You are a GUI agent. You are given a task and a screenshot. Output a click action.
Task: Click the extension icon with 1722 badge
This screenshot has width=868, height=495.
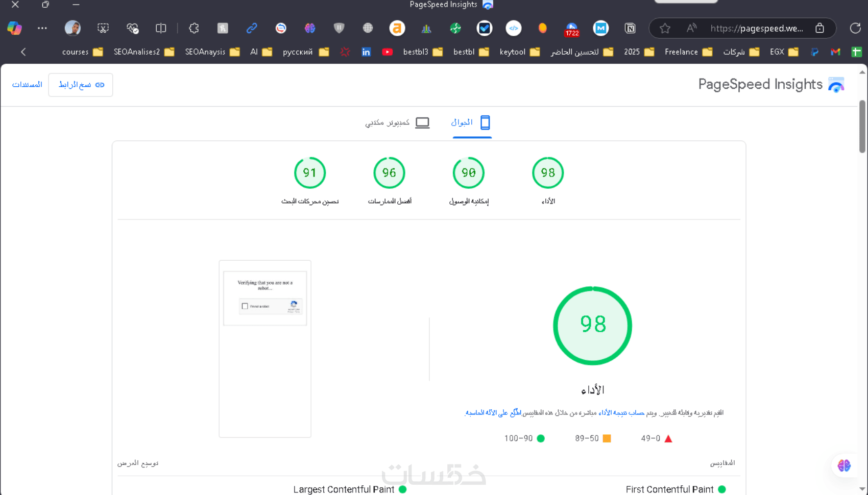point(572,29)
